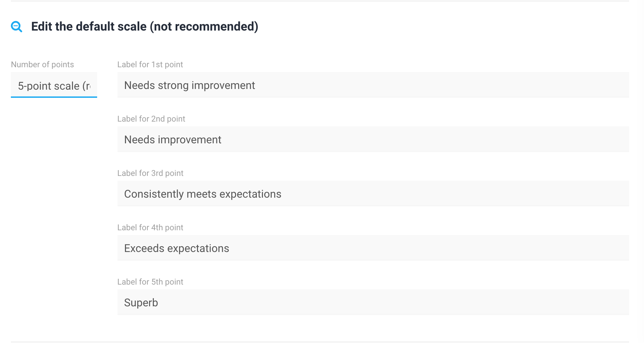This screenshot has width=644, height=343.
Task: Click the '(not recommended)' text in heading
Action: [x=204, y=26]
